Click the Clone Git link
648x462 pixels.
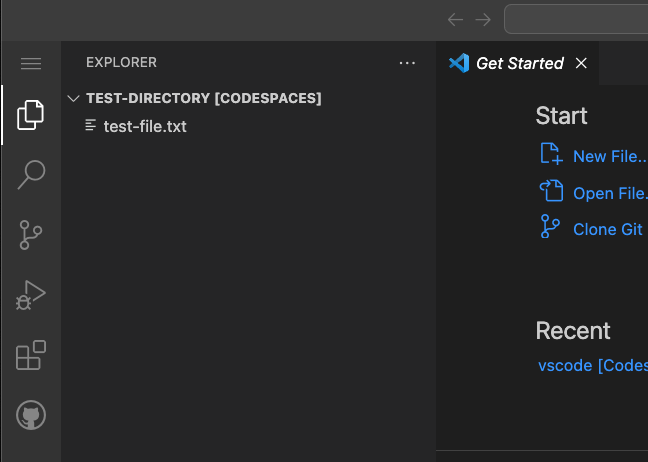608,229
